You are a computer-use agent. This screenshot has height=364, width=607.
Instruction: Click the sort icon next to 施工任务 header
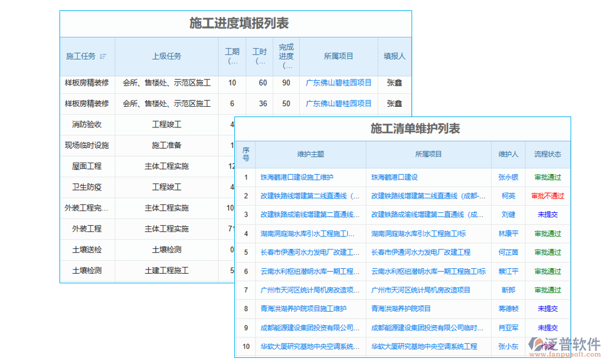coord(103,56)
